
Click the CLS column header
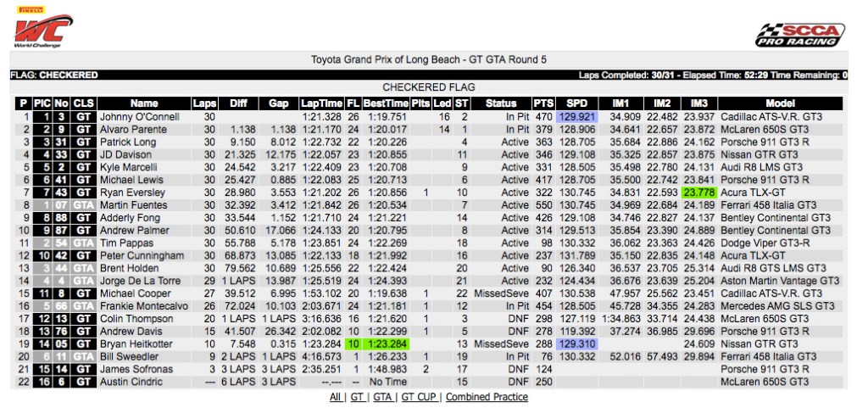84,103
